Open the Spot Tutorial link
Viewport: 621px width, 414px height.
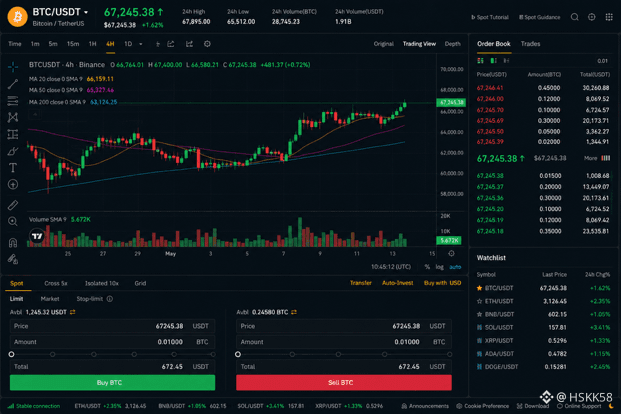[490, 17]
